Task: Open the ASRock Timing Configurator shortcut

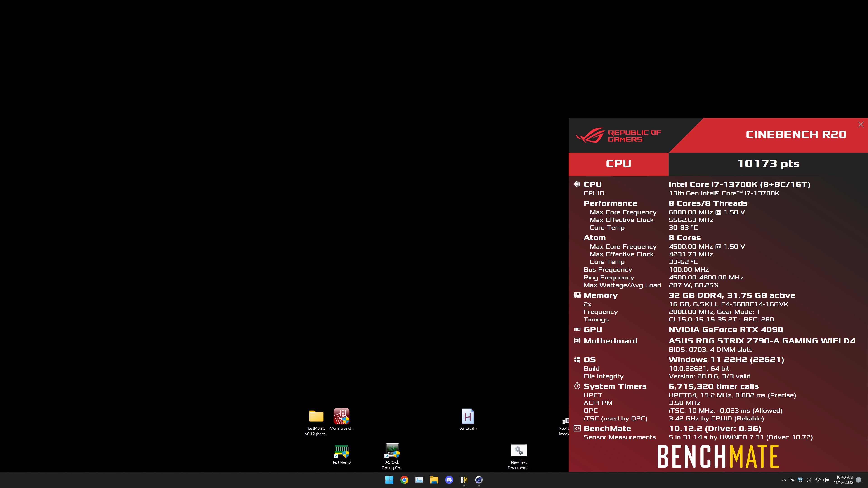Action: 392,456
